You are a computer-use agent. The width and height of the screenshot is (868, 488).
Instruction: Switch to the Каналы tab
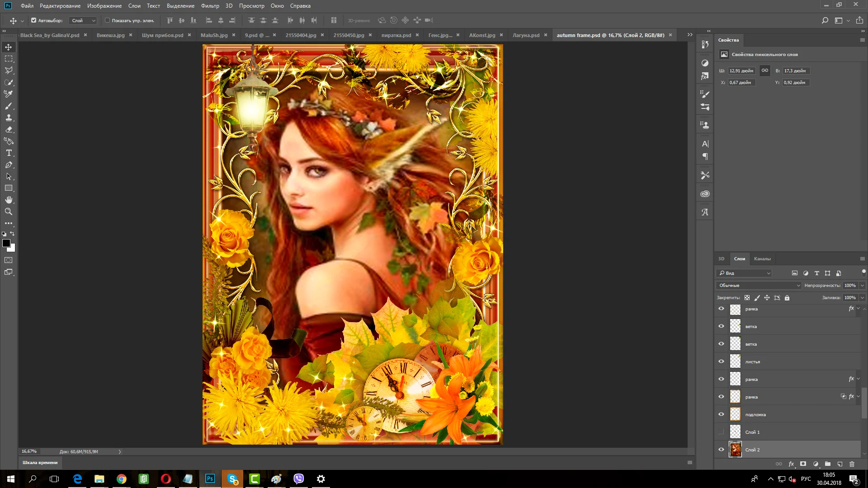762,259
